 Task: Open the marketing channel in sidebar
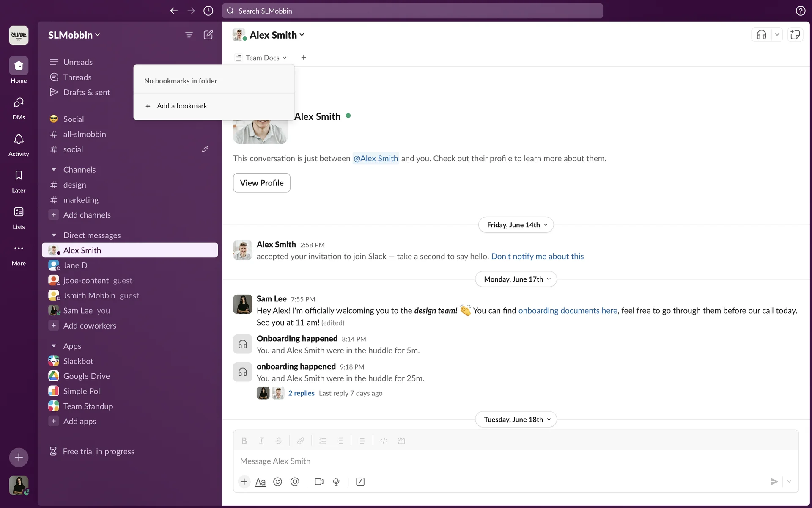pos(81,200)
